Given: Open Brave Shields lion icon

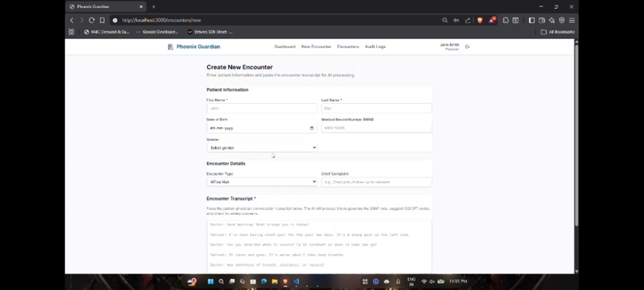Looking at the screenshot, I should pos(479,20).
